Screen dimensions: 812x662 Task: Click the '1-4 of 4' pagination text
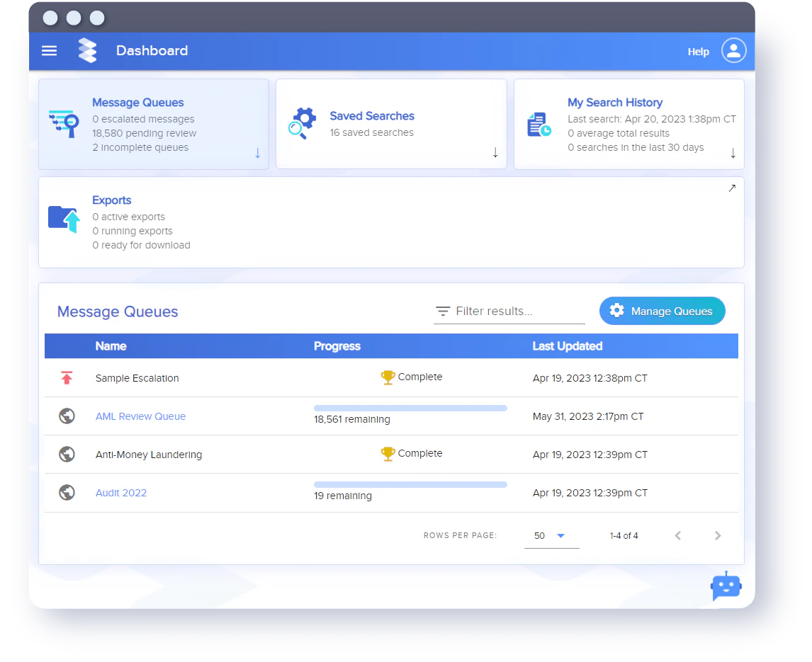(624, 536)
